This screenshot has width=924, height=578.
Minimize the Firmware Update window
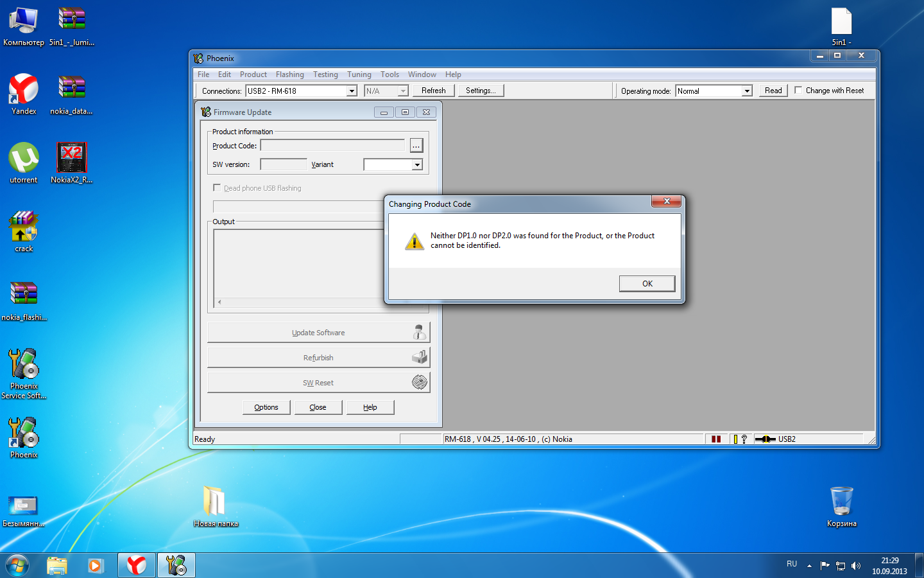(384, 112)
